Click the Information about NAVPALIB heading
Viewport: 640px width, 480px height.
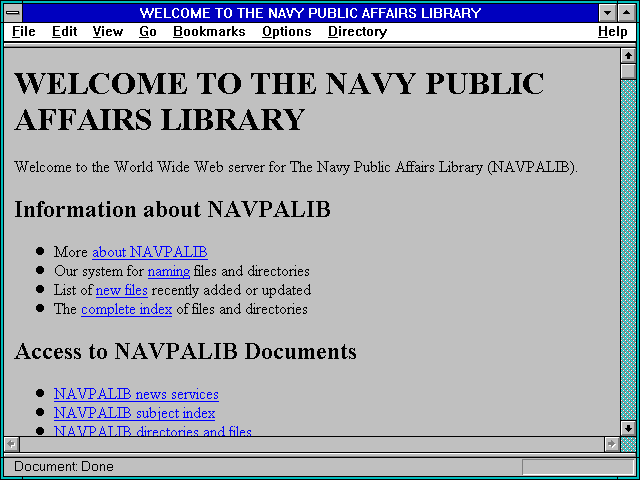click(x=172, y=210)
